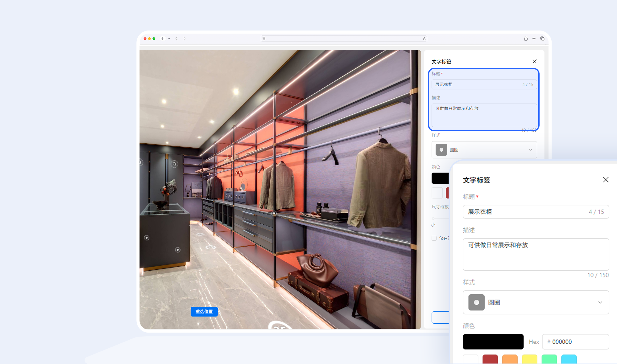
Task: Click the "10 / 150" counter in enlarged panel
Action: pos(598,275)
